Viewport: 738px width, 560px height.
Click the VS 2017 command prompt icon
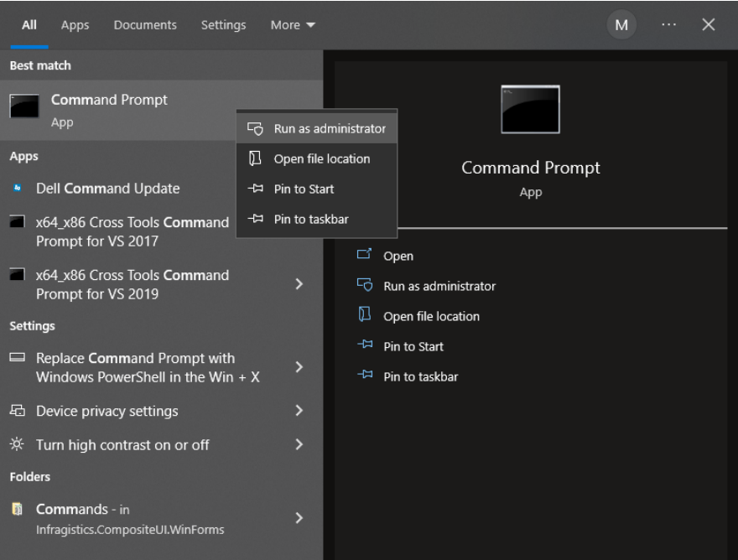18,221
